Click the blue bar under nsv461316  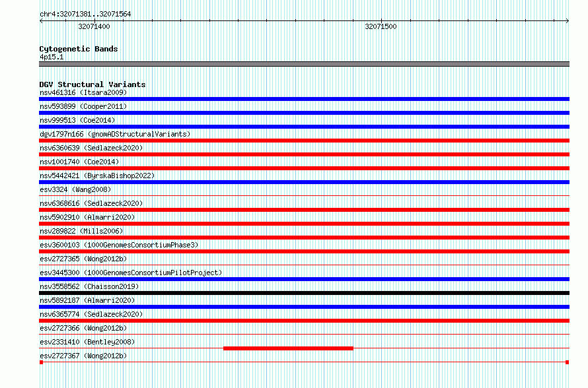click(x=304, y=99)
